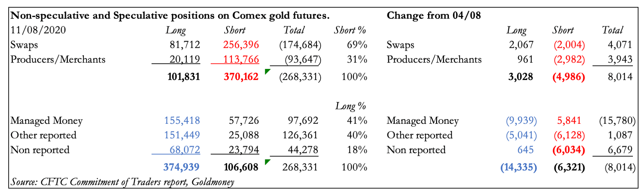Click the Short % column header
This screenshot has height=192, width=644.
350,30
